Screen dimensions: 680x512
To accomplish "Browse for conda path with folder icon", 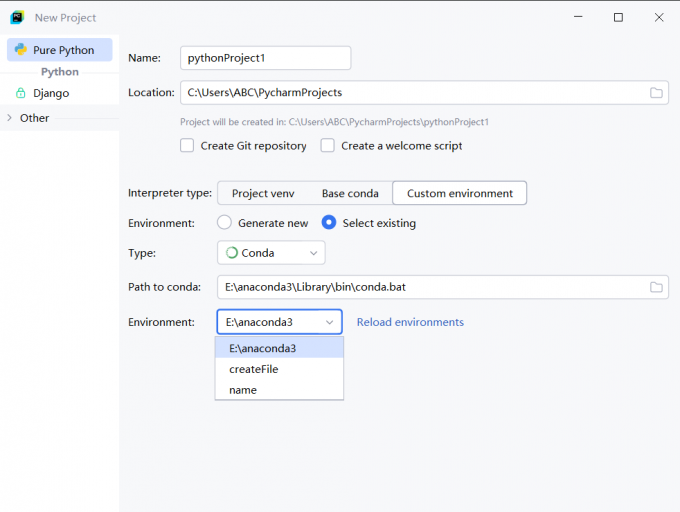I will [656, 287].
